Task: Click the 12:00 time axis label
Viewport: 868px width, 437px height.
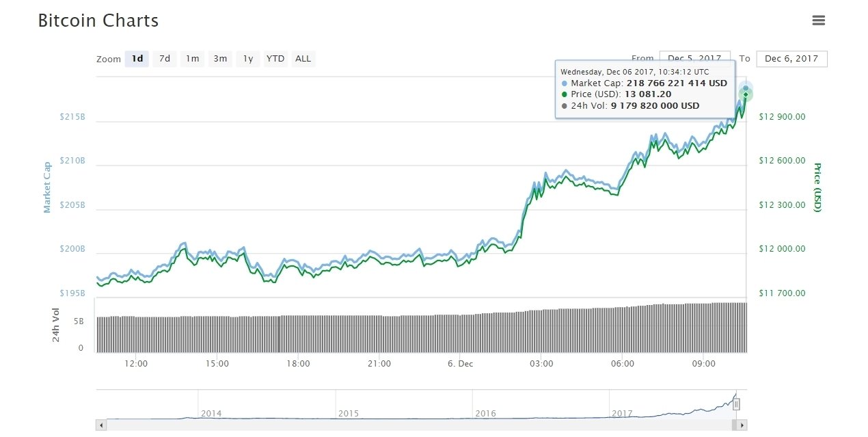Action: [x=136, y=364]
